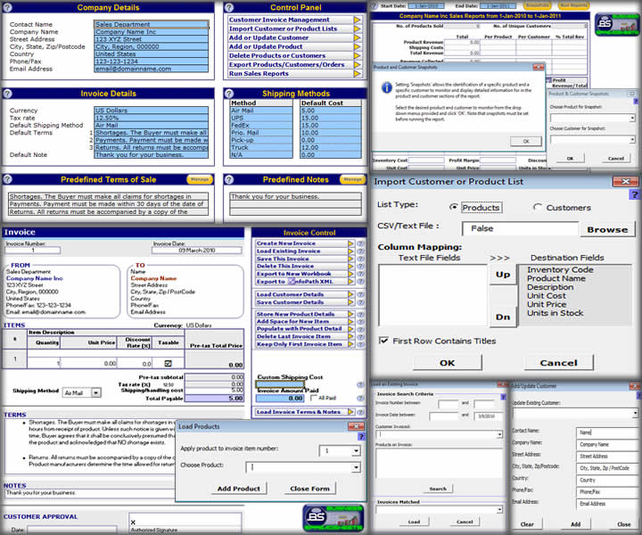Select Export to New Workbook option
Image resolution: width=642 pixels, height=535 pixels.
tap(292, 274)
